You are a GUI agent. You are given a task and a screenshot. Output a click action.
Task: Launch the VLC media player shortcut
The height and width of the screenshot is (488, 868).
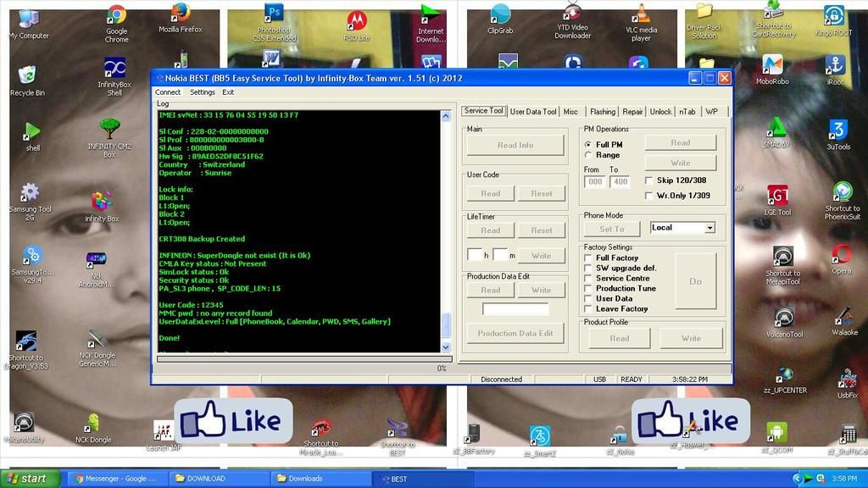point(642,14)
